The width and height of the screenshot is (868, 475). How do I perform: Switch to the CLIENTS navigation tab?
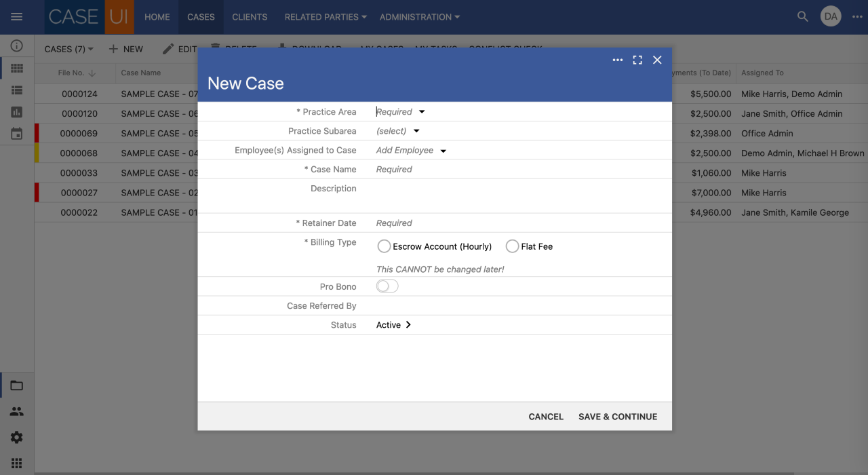[249, 17]
